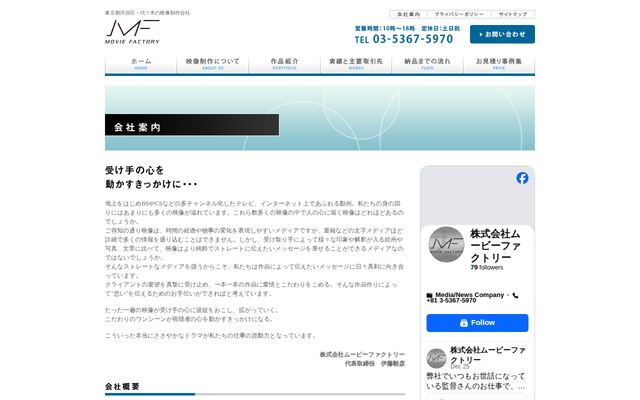Click the Movie Factory Facebook profile picture
The width and height of the screenshot is (640, 400).
click(x=446, y=244)
